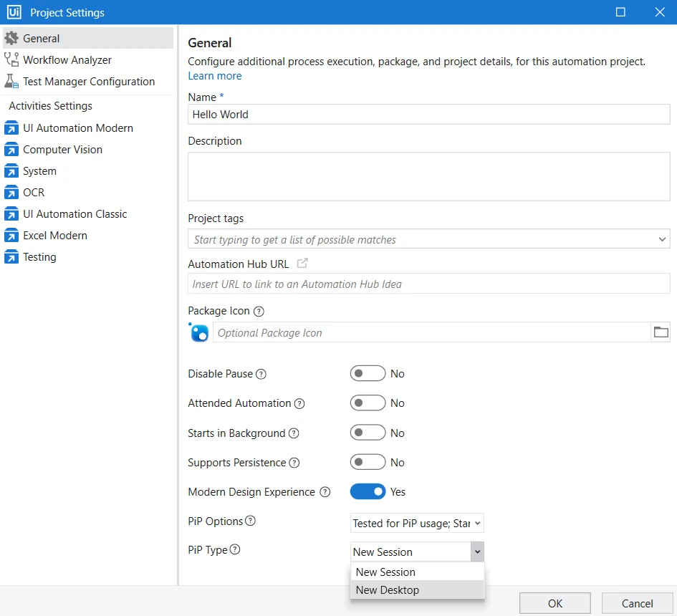This screenshot has height=616, width=677.
Task: Open the Workflow Analyzer section
Action: [88, 59]
